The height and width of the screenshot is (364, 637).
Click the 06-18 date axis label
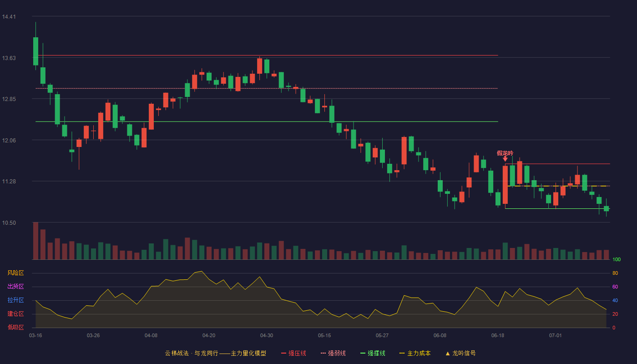click(x=498, y=335)
